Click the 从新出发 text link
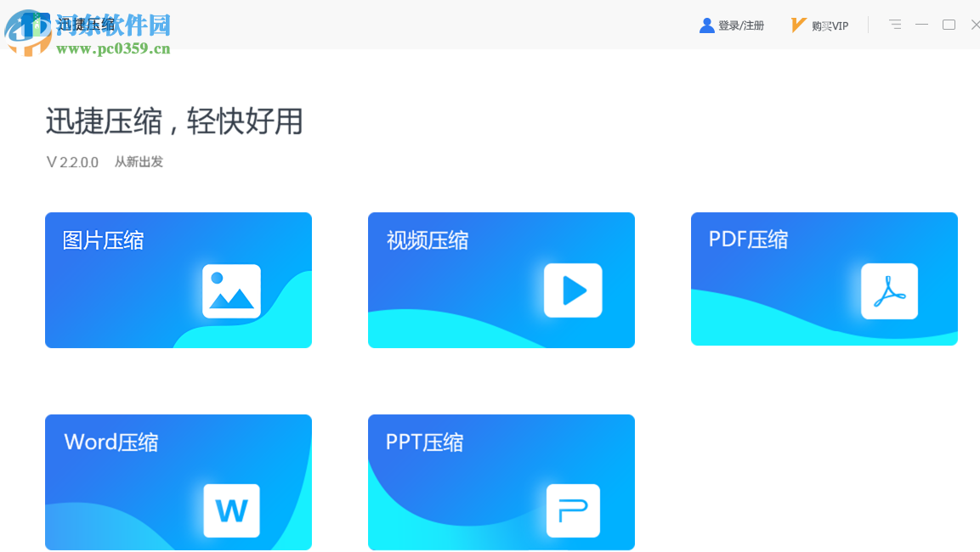Image resolution: width=980 pixels, height=552 pixels. [138, 161]
